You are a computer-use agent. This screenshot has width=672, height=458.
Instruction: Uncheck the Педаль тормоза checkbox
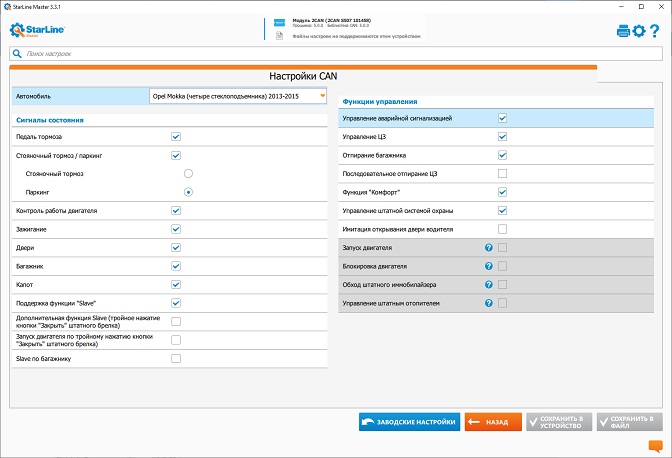coord(176,136)
